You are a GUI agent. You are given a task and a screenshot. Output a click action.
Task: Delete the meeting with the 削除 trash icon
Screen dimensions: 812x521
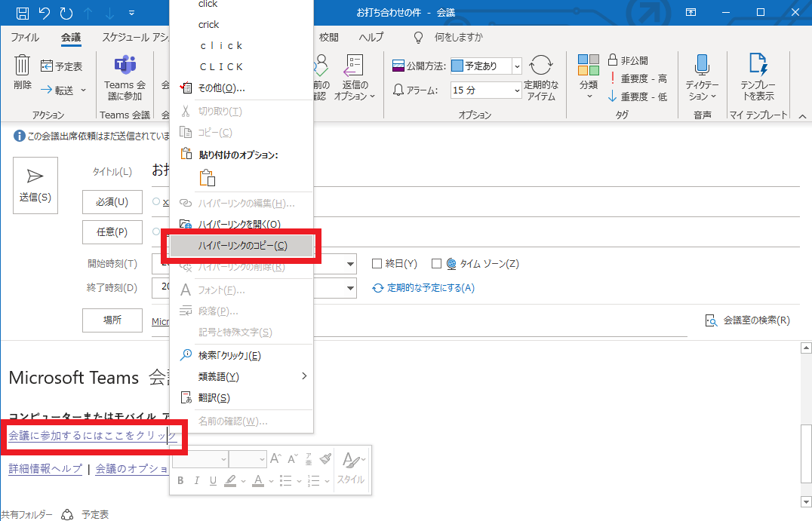coord(23,72)
